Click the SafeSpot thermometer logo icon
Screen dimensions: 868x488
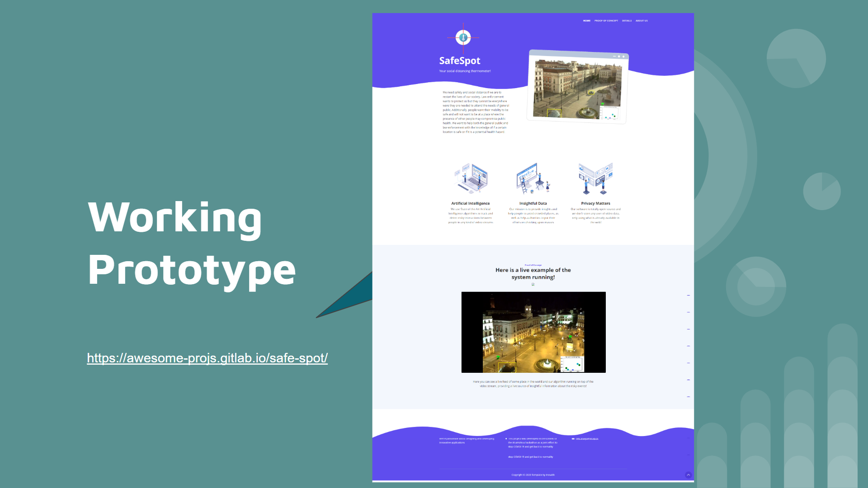click(x=463, y=38)
